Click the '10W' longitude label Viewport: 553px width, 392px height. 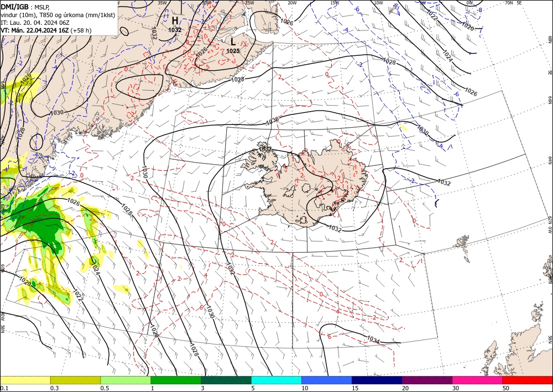tap(378, 3)
